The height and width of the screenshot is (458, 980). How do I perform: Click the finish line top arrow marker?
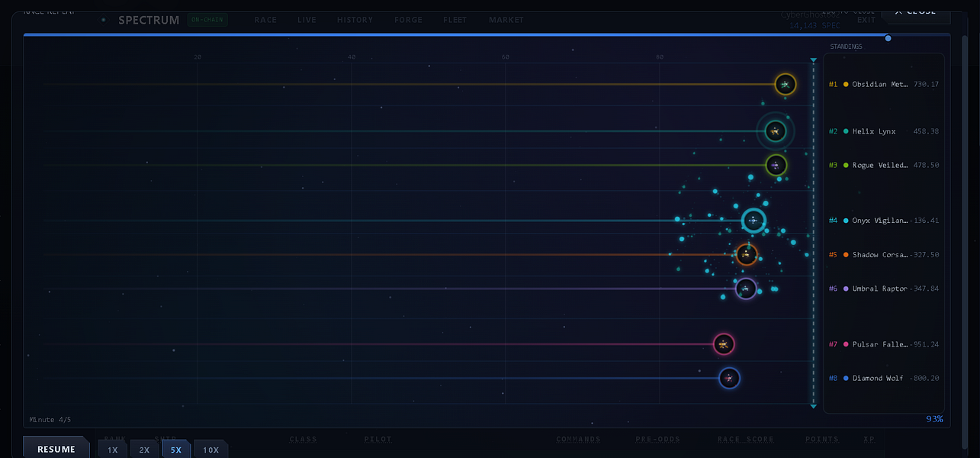click(x=814, y=60)
